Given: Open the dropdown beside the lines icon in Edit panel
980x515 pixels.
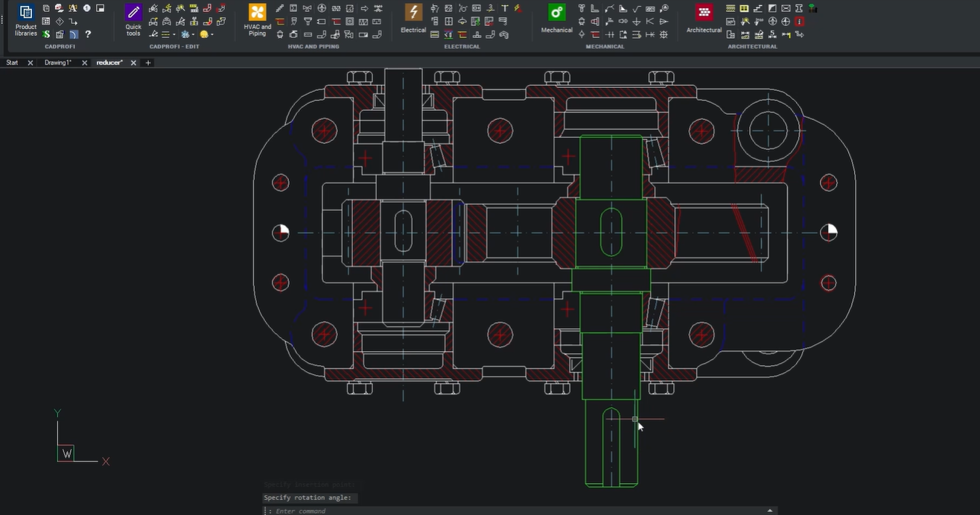Looking at the screenshot, I should (174, 34).
